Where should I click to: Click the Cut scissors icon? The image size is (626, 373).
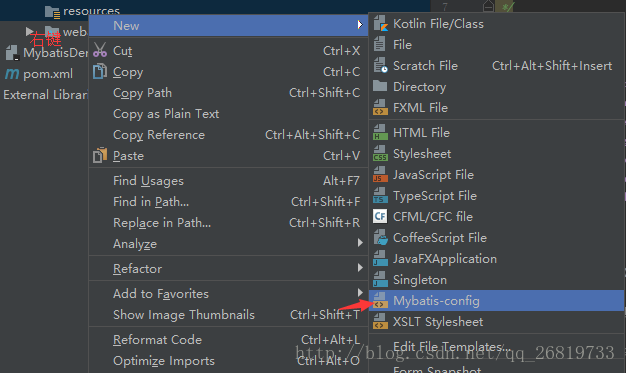pos(100,50)
